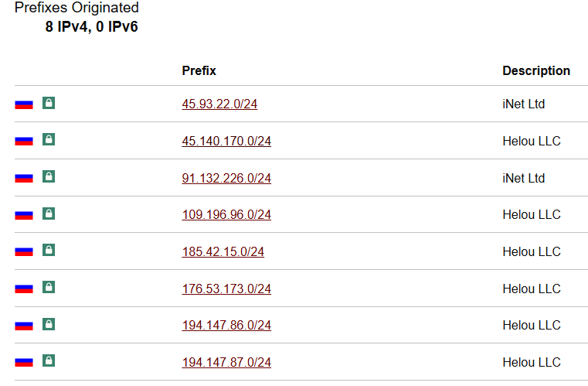Open the 194.147.86.0/24 prefix link
The width and height of the screenshot is (588, 386).
click(226, 325)
